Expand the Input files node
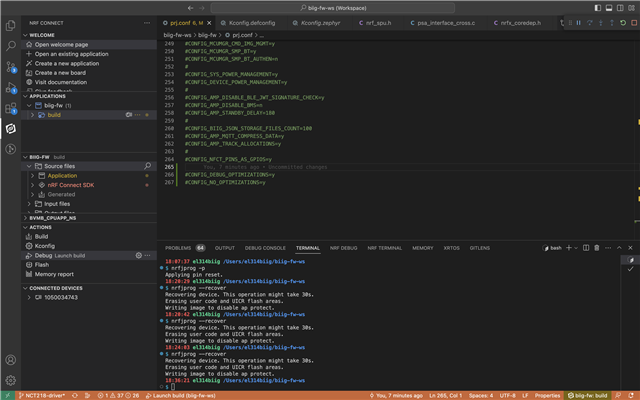The height and width of the screenshot is (400, 640). (x=29, y=204)
